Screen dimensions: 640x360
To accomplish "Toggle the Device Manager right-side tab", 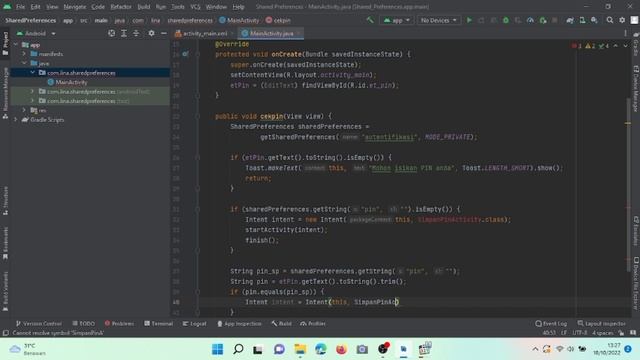I will (x=636, y=89).
